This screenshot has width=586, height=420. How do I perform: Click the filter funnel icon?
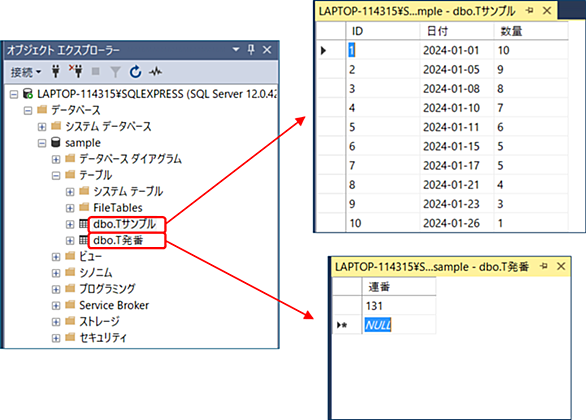tap(115, 72)
